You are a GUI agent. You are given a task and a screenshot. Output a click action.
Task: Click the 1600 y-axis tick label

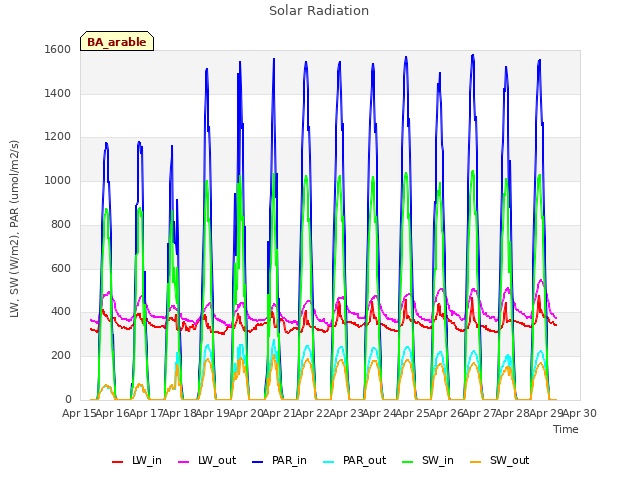point(58,49)
